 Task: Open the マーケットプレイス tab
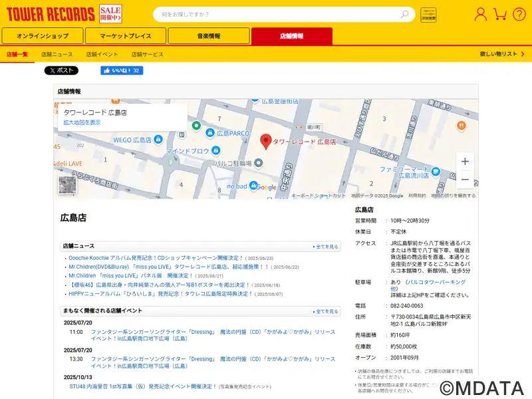[x=126, y=36]
